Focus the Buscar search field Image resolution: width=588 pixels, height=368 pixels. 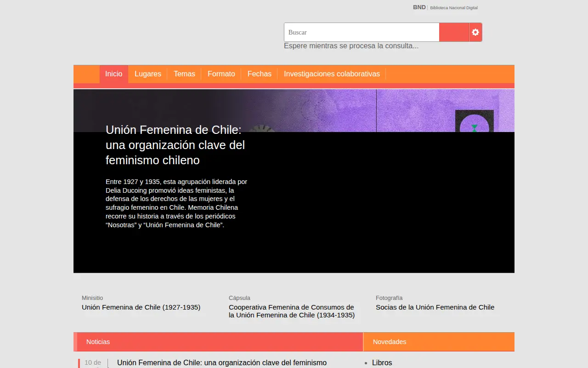362,32
